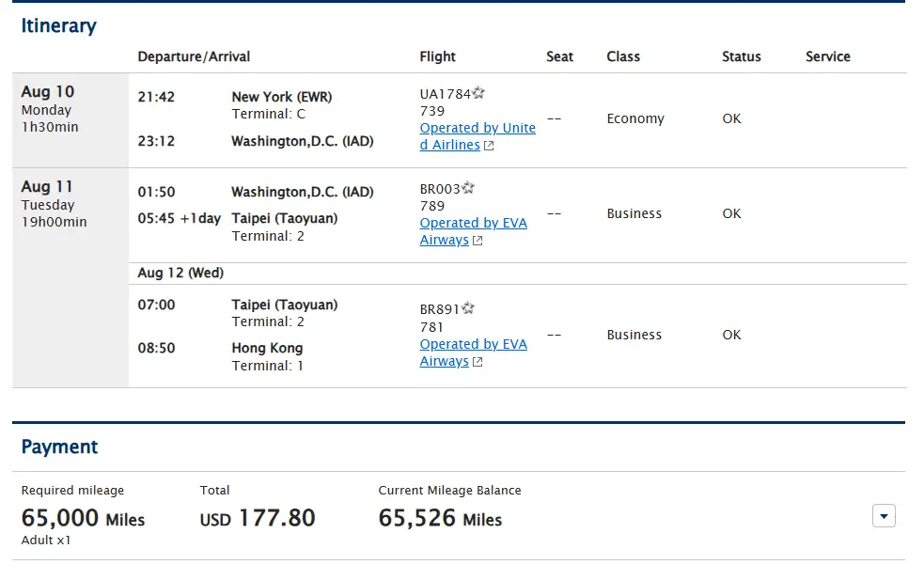The width and height of the screenshot is (924, 580).
Task: Click the Departure/Arrival column header
Action: point(194,56)
